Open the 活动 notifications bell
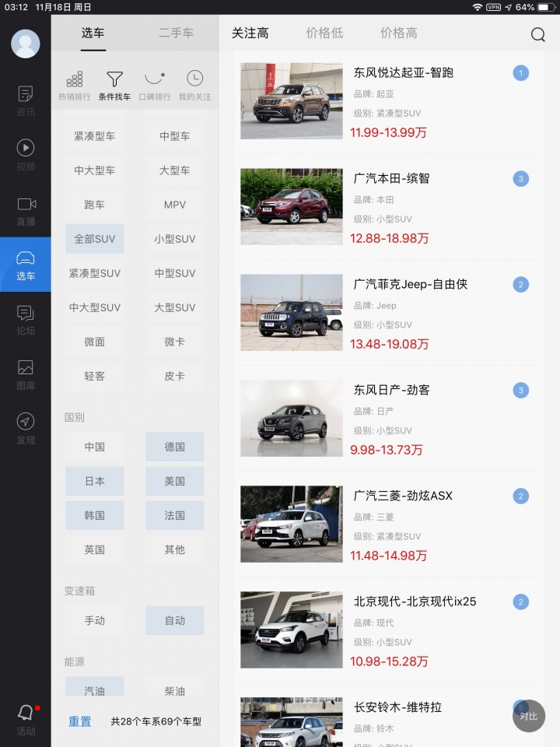This screenshot has height=747, width=560. tap(25, 720)
